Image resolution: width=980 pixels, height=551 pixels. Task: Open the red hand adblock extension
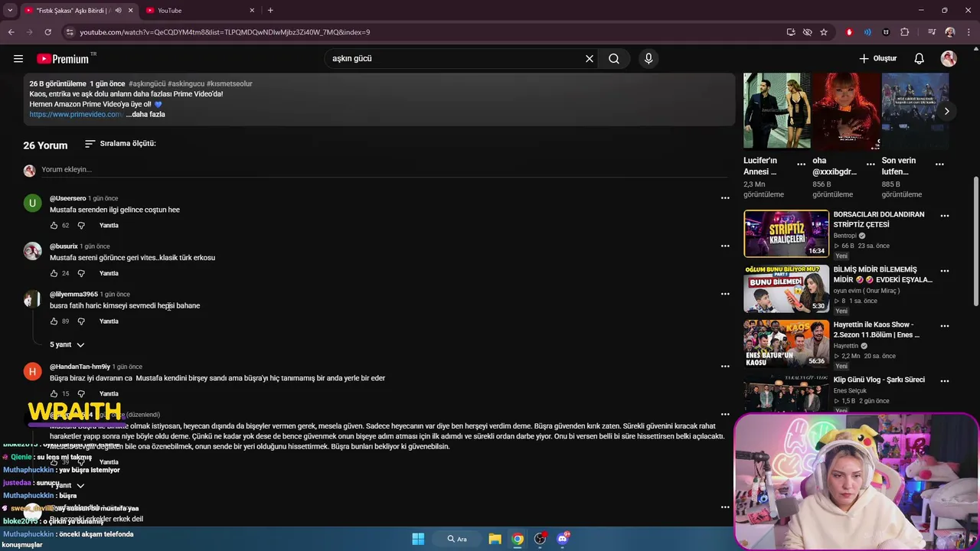click(849, 32)
